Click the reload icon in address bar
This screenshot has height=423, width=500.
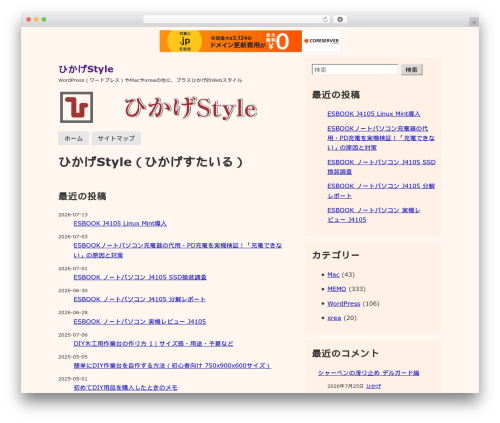tap(325, 19)
